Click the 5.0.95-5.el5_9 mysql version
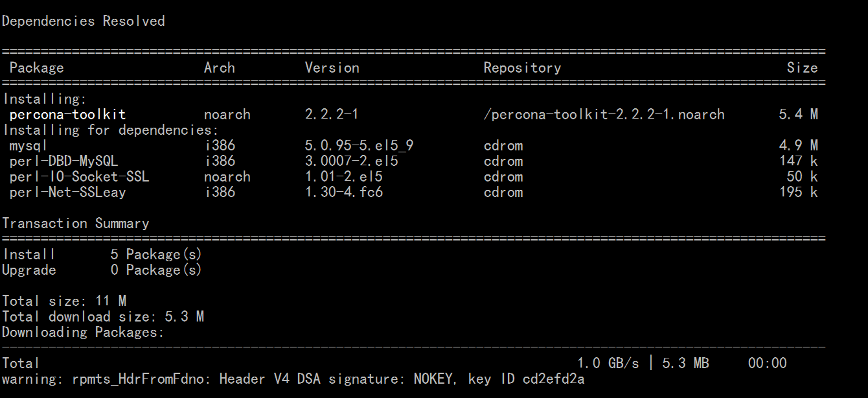This screenshot has width=868, height=398. point(359,146)
